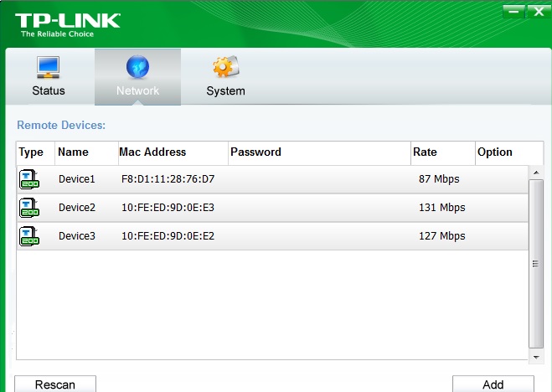Select Device1 powerline adapter icon
Viewport: 552px width, 392px height.
click(x=29, y=179)
